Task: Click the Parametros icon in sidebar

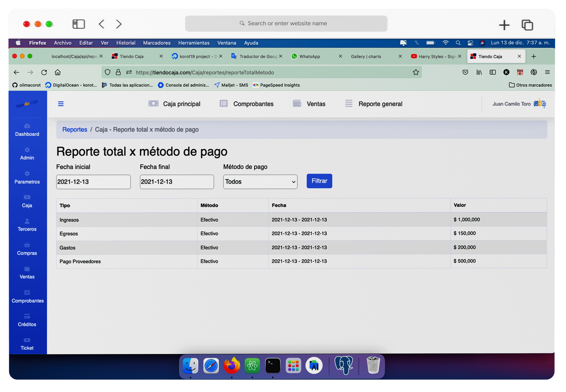Action: coord(27,174)
